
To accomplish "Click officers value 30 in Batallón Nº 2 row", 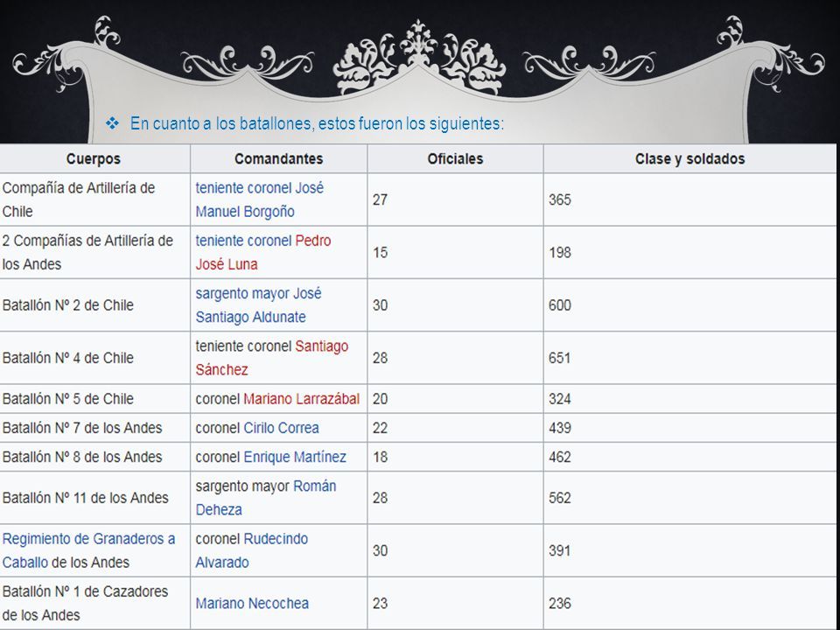I will (381, 305).
